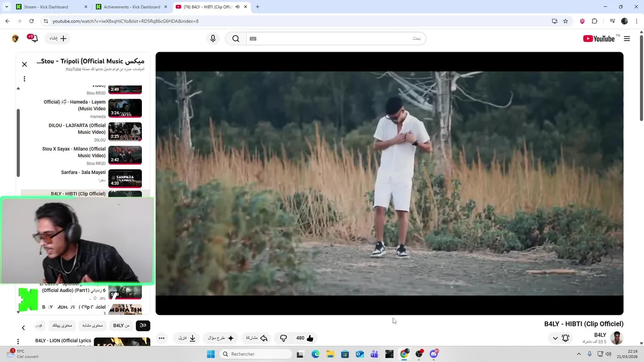The width and height of the screenshot is (644, 362).
Task: Open the playlist panel three-dot options
Action: 24,79
